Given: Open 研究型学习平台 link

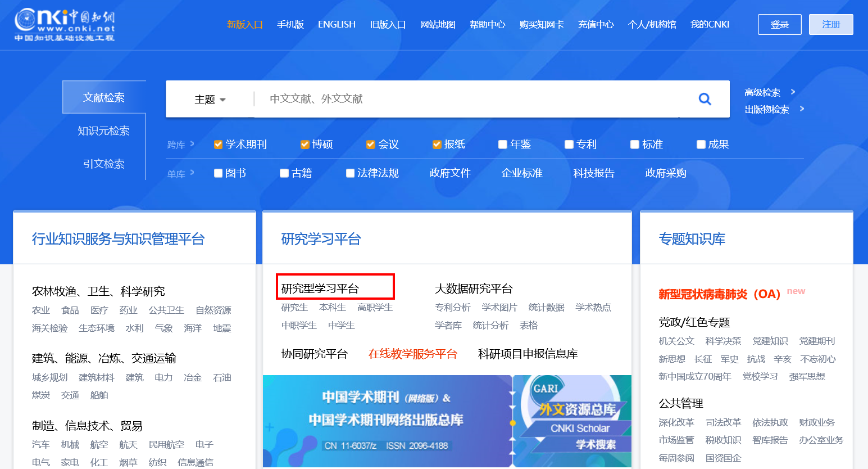Looking at the screenshot, I should click(x=320, y=288).
